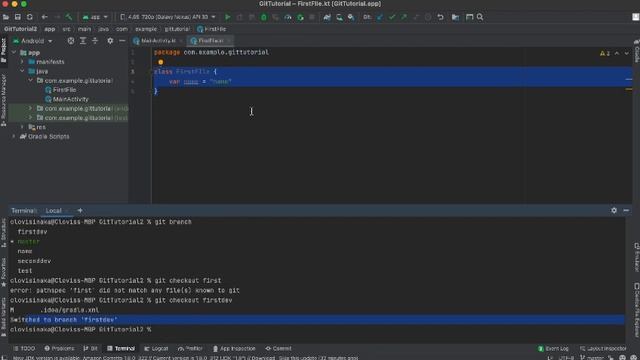This screenshot has height=360, width=640.
Task: Click the Sync Project with Gradle icon
Action: pyautogui.click(x=327, y=17)
